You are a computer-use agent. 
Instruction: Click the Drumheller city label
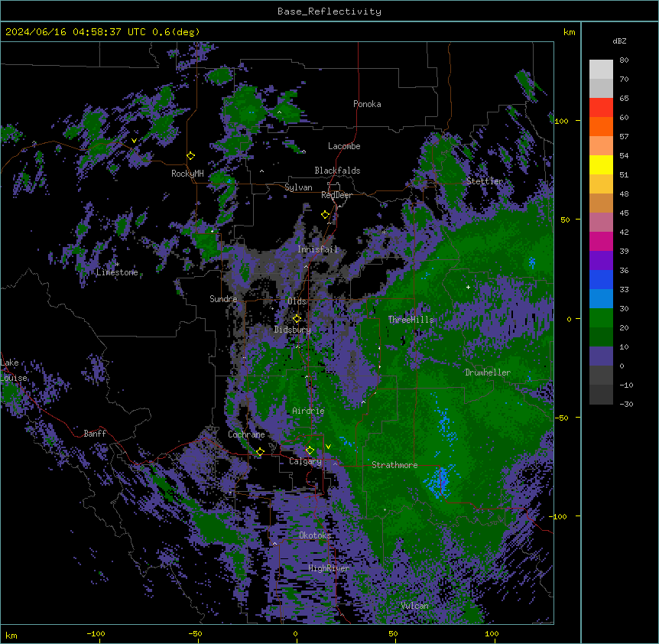[488, 372]
